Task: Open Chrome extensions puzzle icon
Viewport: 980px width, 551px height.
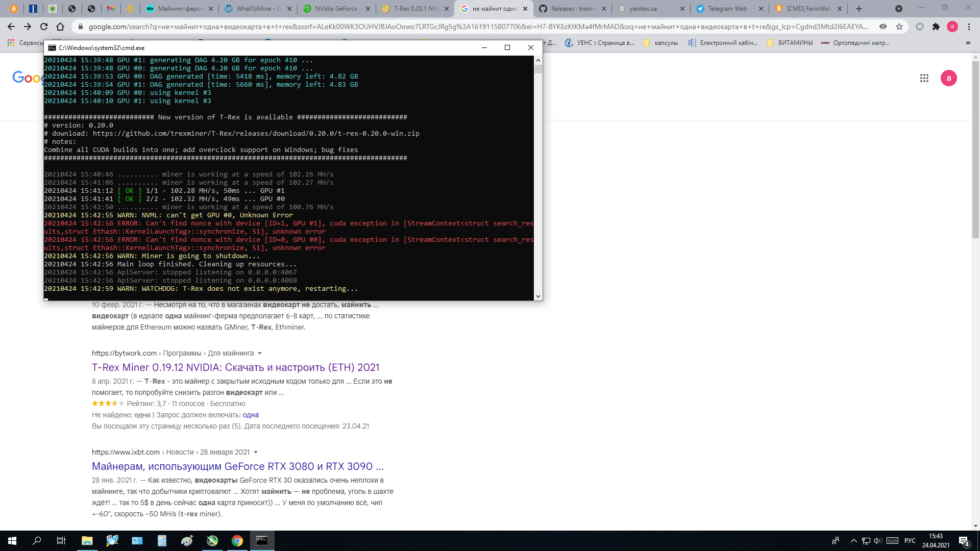Action: pos(936,27)
